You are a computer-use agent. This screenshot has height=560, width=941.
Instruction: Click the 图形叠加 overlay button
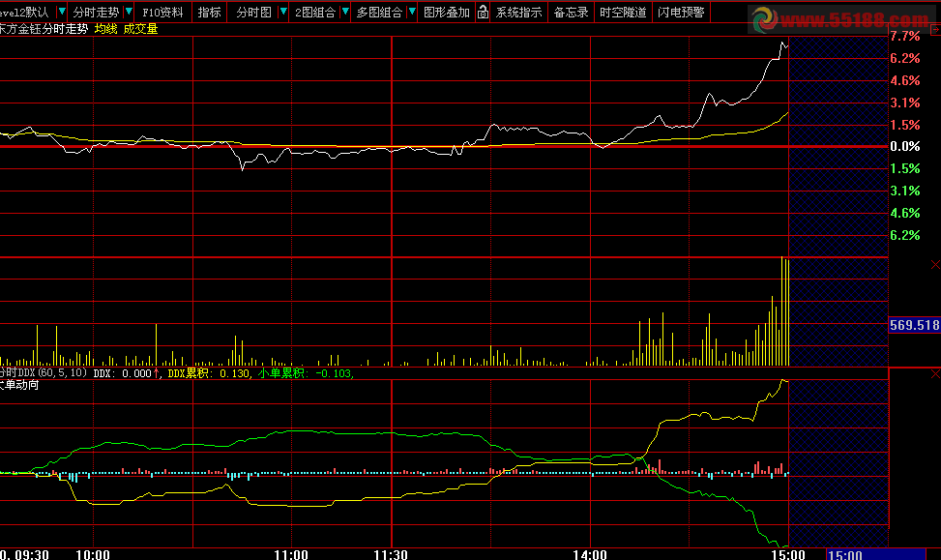click(x=447, y=12)
